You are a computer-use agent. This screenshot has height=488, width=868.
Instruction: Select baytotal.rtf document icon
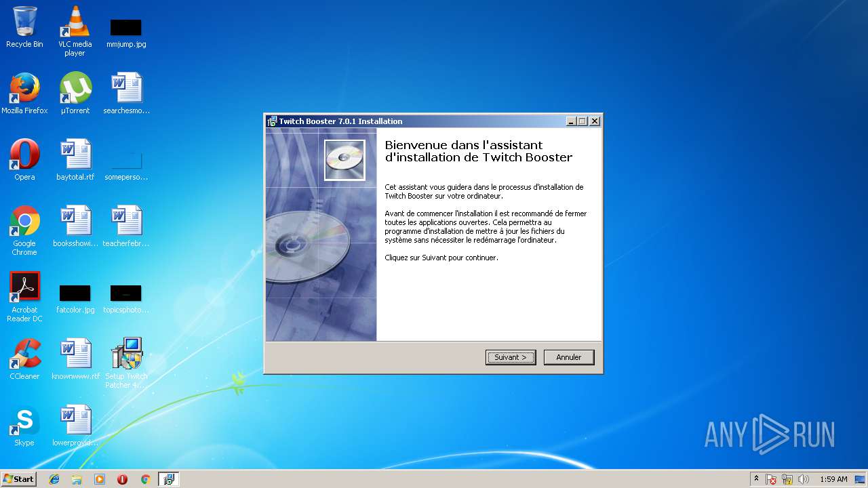coord(75,160)
